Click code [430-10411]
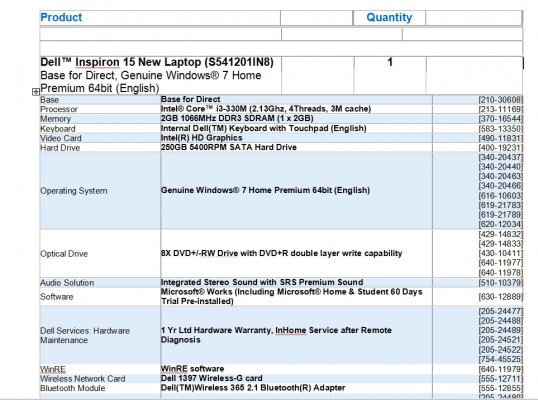 [x=501, y=254]
